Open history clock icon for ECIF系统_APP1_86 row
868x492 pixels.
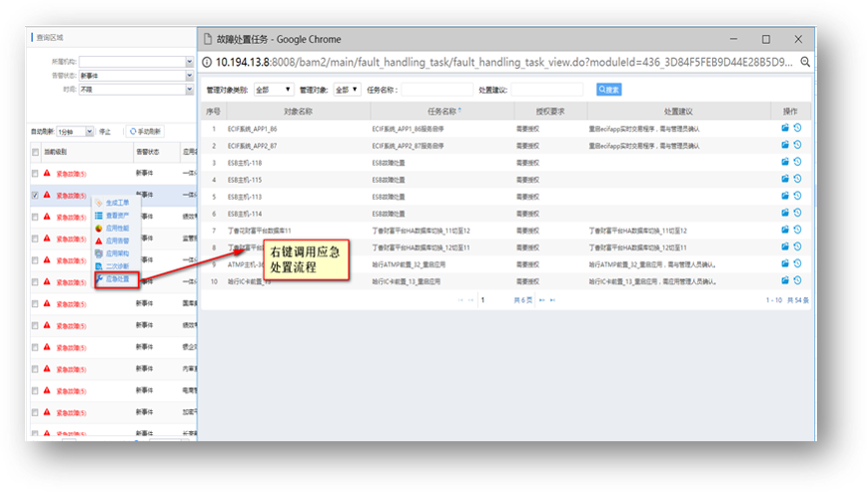[x=797, y=128]
